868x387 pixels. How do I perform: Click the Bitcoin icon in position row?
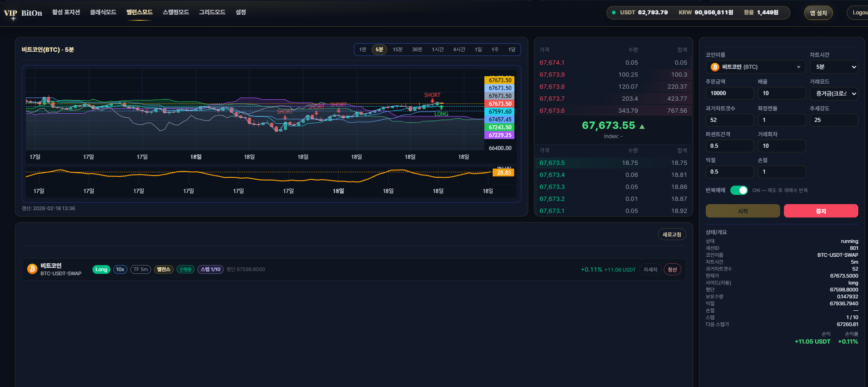(x=32, y=269)
